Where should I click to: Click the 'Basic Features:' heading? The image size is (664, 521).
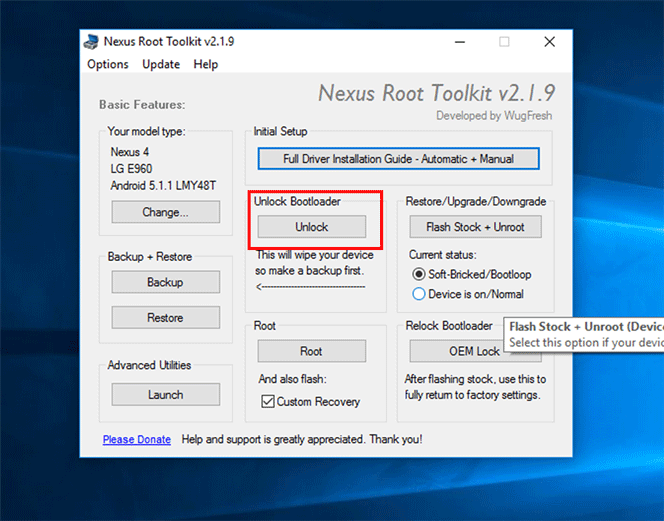coord(142,105)
